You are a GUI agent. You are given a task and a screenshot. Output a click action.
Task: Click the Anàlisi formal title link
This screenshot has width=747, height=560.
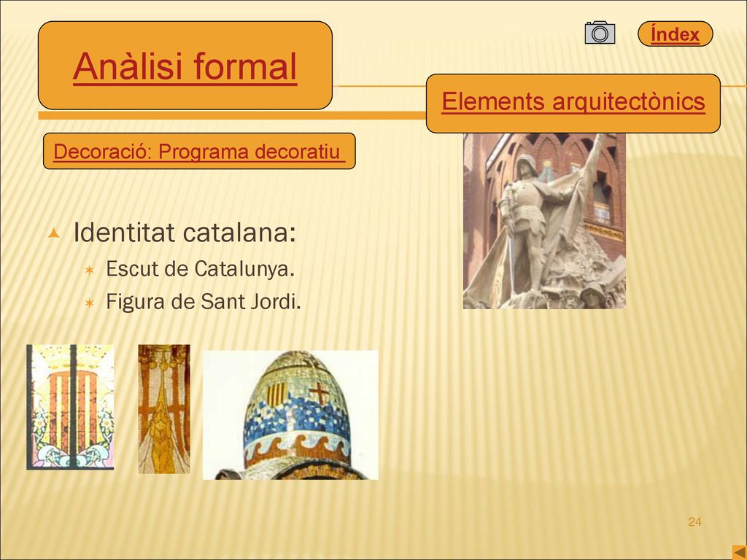(x=185, y=66)
